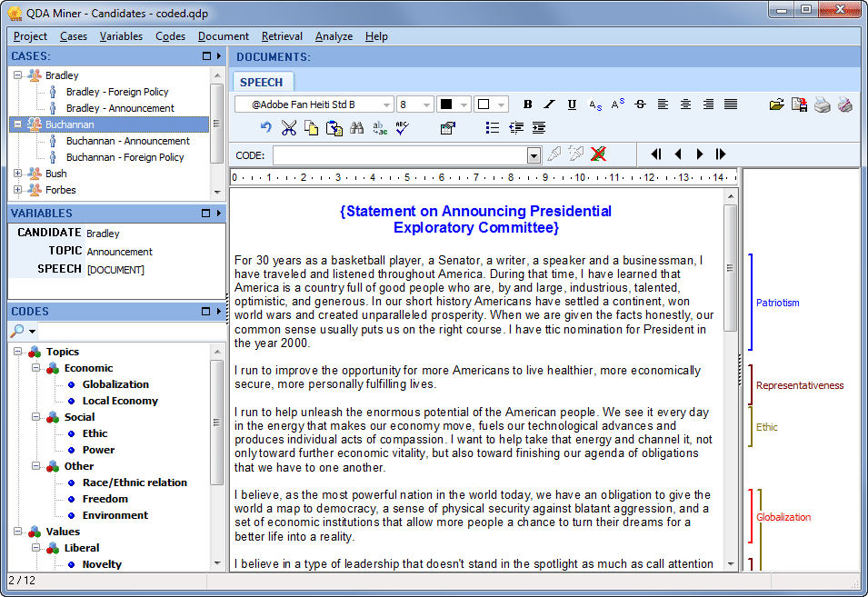
Task: Toggle Strikethrough formatting
Action: (x=641, y=104)
